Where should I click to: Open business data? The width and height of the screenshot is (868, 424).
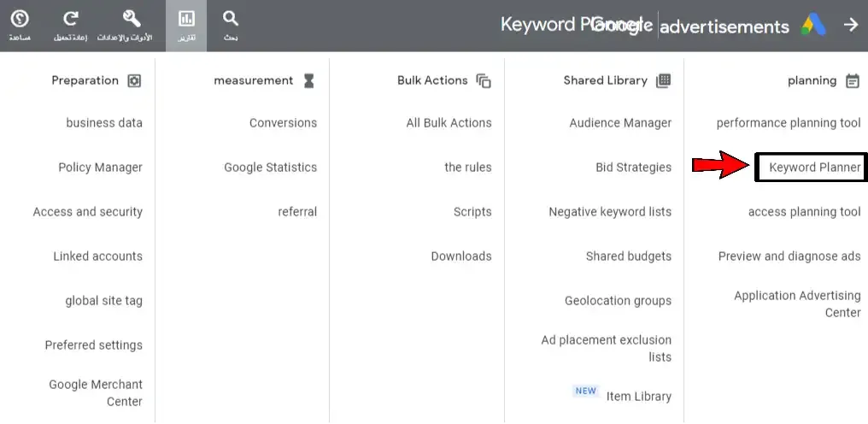[104, 123]
